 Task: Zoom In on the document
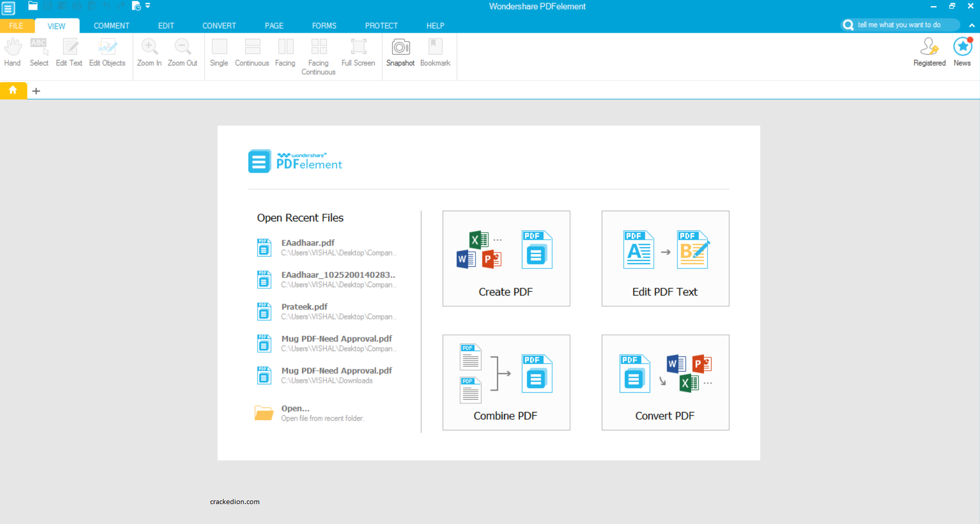coord(149,53)
